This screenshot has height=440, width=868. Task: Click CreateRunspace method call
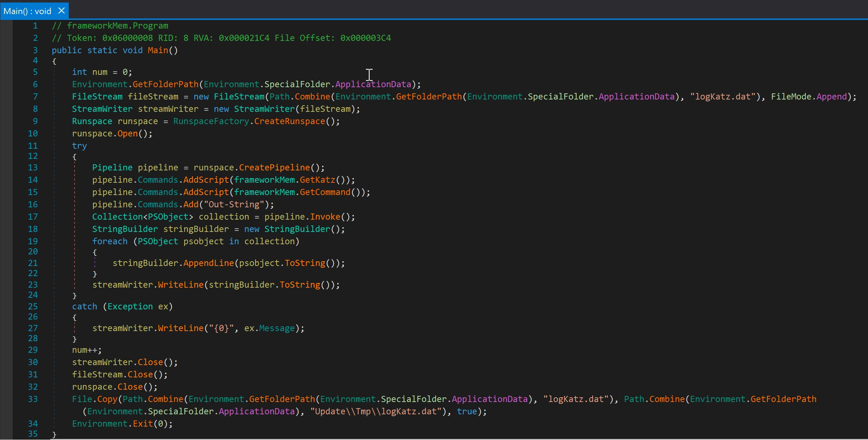tap(290, 121)
